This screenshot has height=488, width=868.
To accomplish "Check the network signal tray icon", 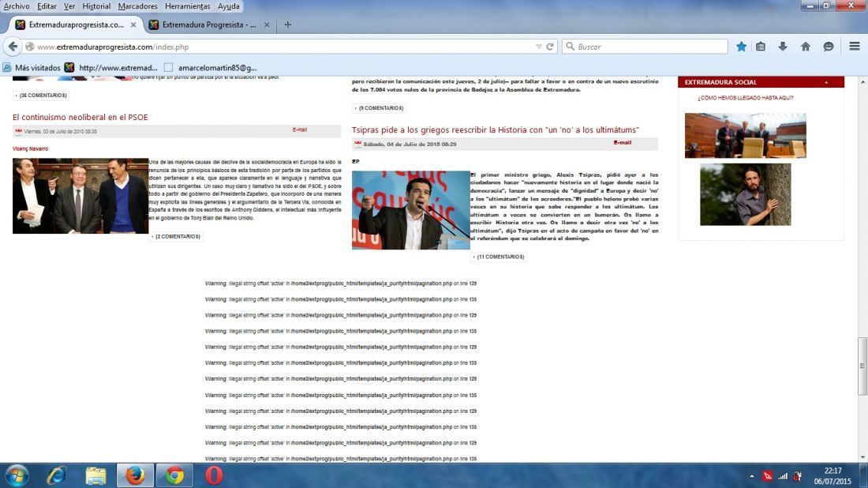I will pyautogui.click(x=783, y=476).
